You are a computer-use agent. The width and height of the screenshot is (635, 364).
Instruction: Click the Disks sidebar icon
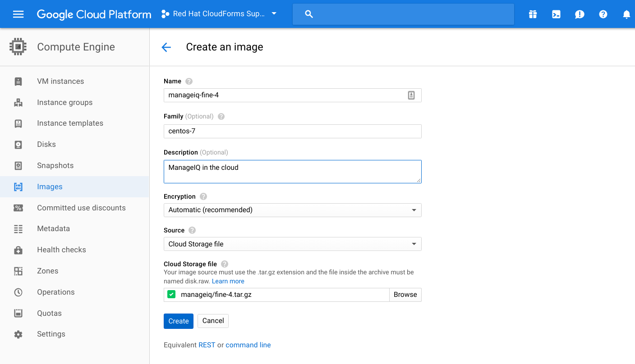click(18, 145)
